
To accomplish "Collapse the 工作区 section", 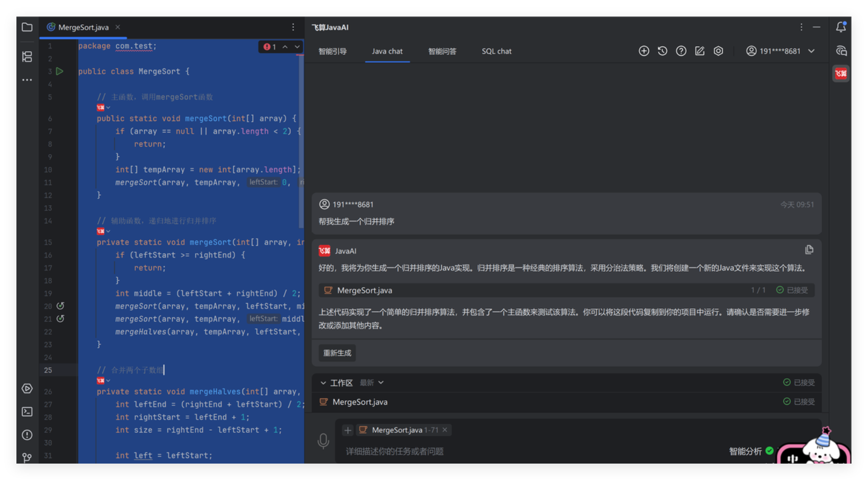I will pos(323,383).
